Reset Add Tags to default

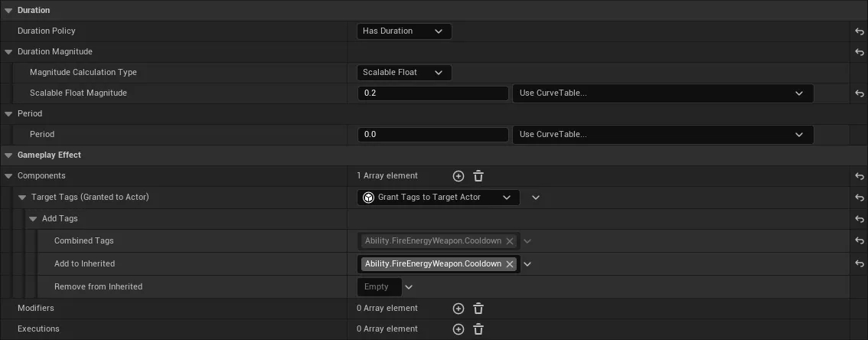click(x=859, y=219)
